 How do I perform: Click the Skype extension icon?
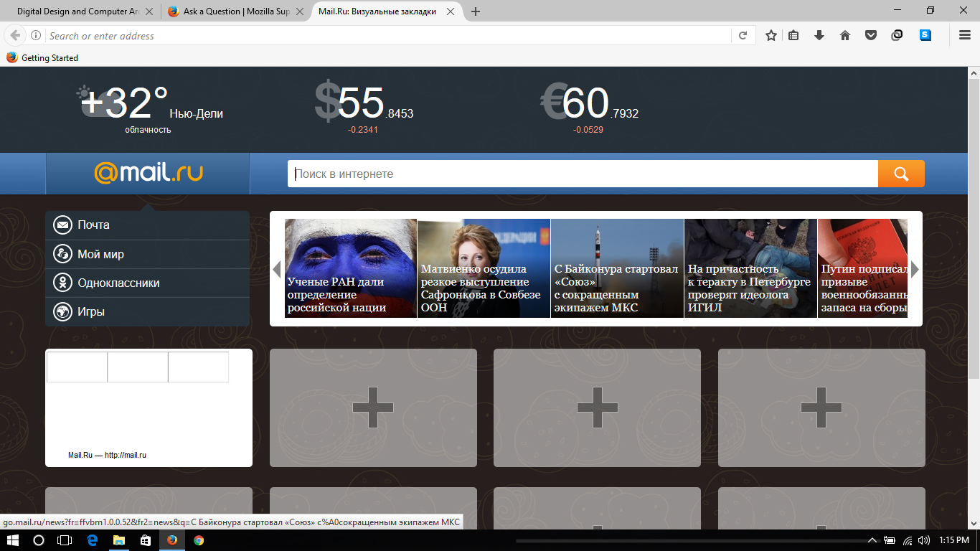click(x=925, y=35)
